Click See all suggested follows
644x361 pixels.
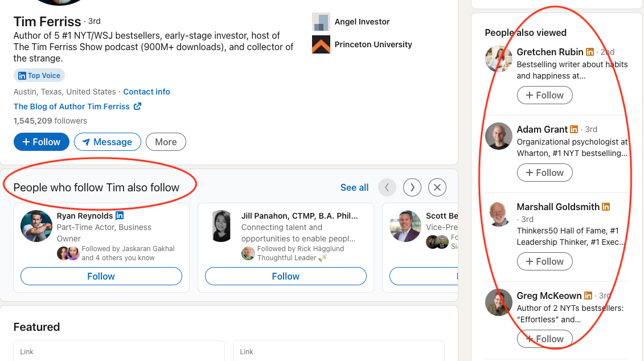pos(354,187)
